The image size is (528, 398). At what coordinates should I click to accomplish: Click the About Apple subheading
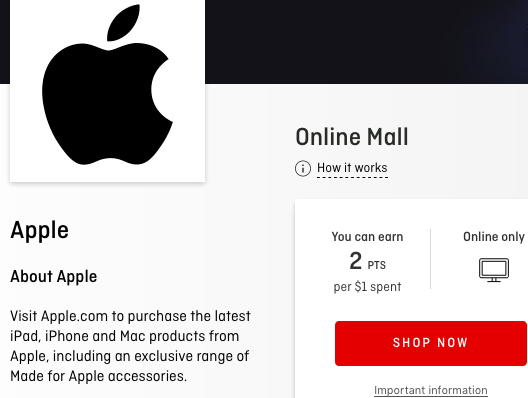tap(54, 276)
